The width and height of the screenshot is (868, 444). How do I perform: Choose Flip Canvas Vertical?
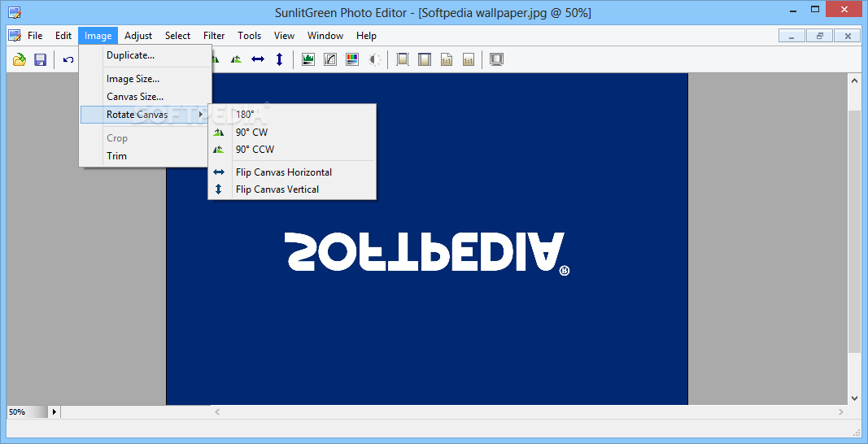(x=292, y=189)
